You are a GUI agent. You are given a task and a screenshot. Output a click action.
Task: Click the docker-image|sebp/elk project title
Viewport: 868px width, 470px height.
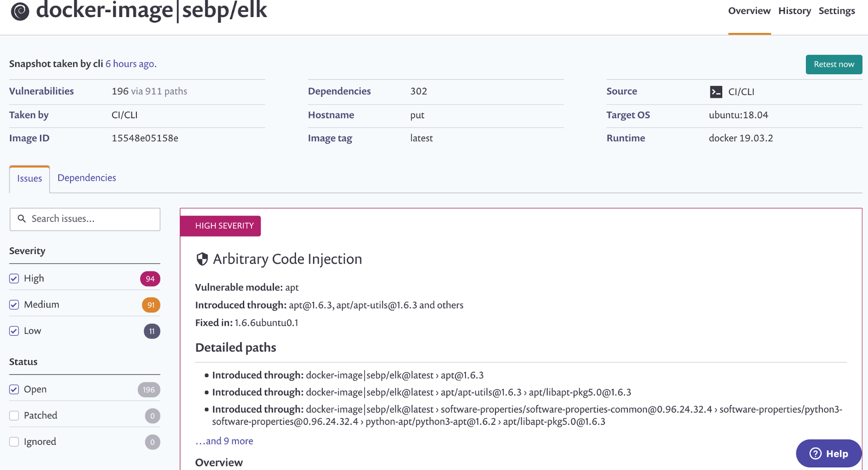(151, 10)
